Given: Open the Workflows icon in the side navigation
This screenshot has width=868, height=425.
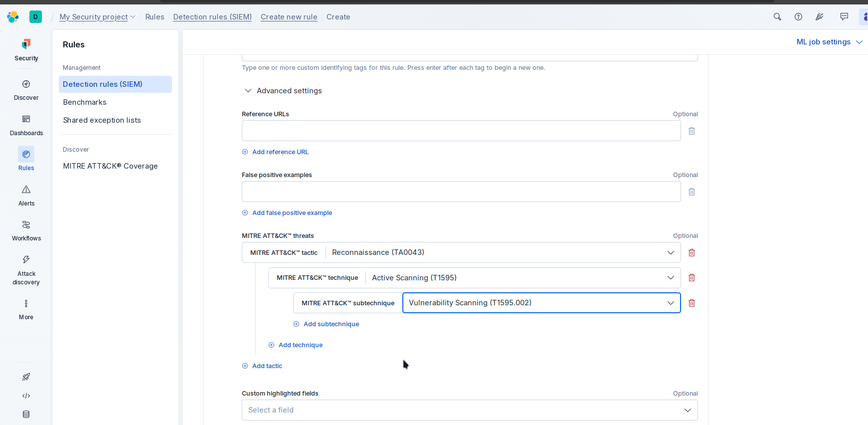Looking at the screenshot, I should tap(26, 225).
